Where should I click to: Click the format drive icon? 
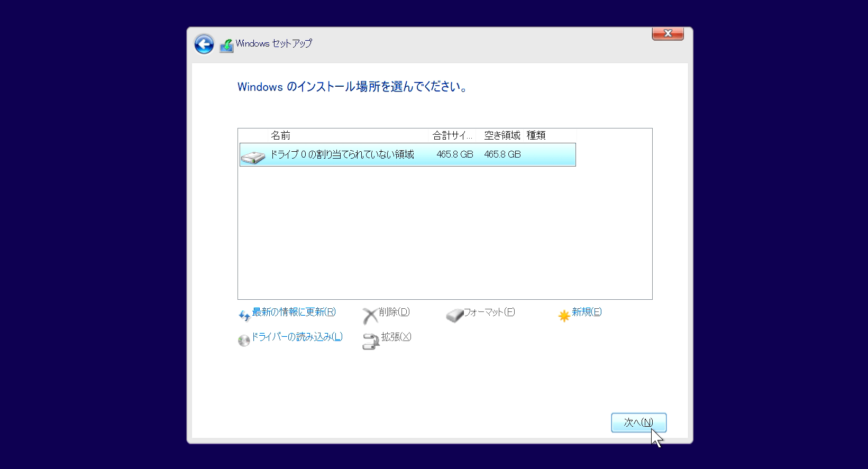(454, 316)
